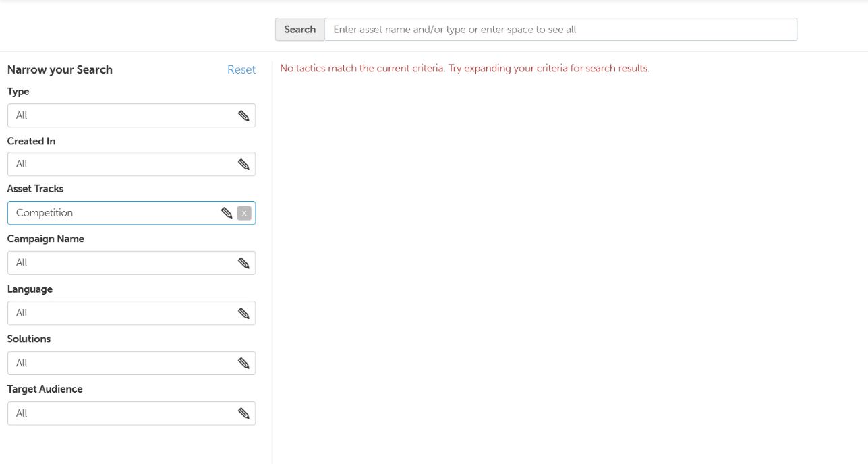The width and height of the screenshot is (868, 464).
Task: Open the Asset Tracks field showing Competition
Action: click(132, 213)
